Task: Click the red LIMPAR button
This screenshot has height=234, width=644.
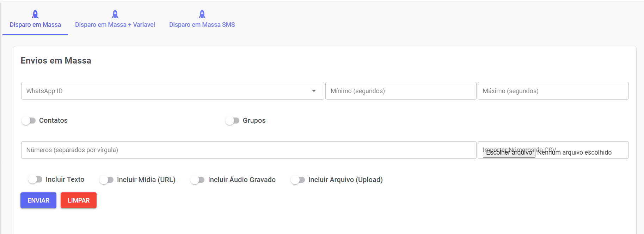Action: [79, 200]
